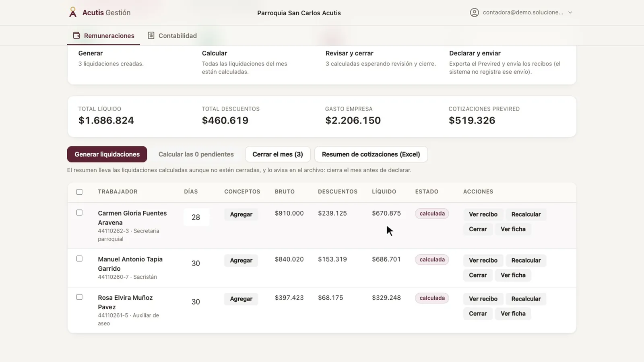This screenshot has height=362, width=644.
Task: Click the bruto amount $840.020
Action: (x=289, y=259)
